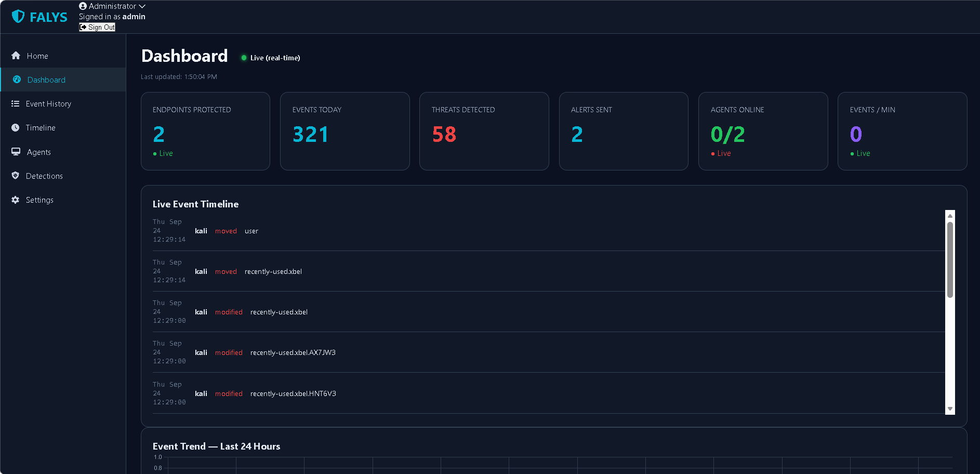Click the Events / Min value 0
980x474 pixels.
tap(856, 135)
